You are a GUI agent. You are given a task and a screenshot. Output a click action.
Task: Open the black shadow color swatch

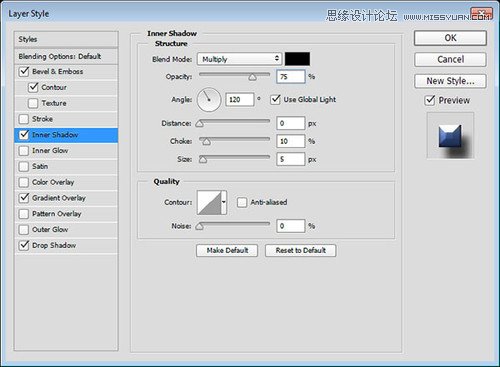tap(297, 59)
